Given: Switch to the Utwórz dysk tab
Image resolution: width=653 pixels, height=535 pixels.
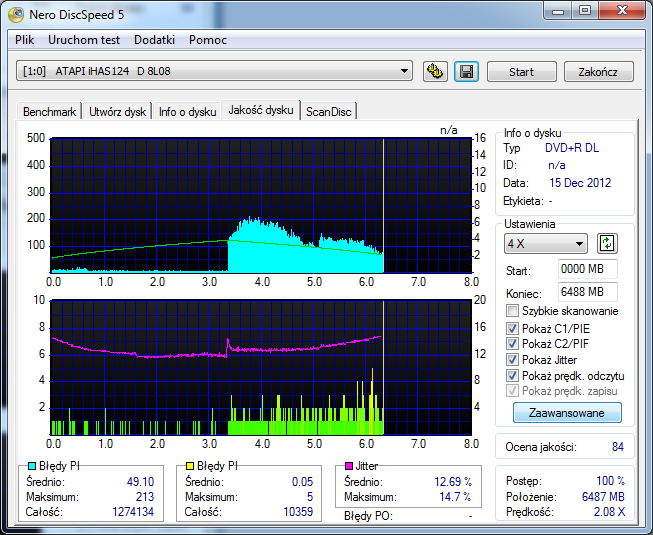Looking at the screenshot, I should click(117, 112).
